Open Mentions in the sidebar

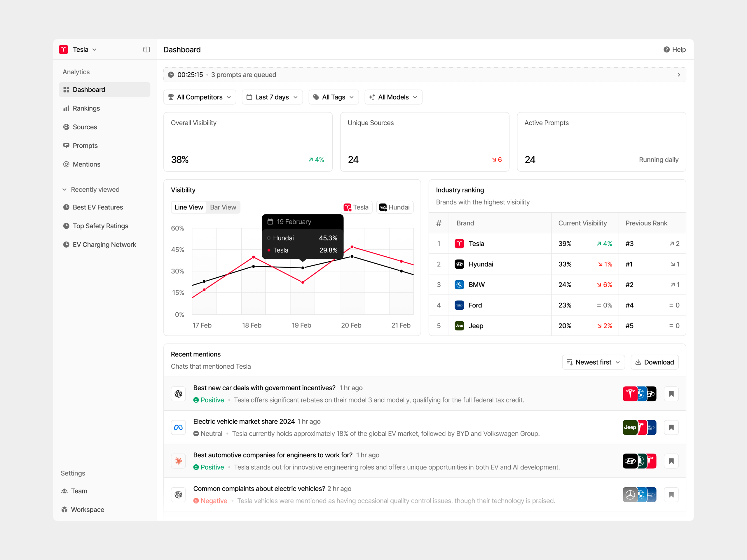coord(104,164)
